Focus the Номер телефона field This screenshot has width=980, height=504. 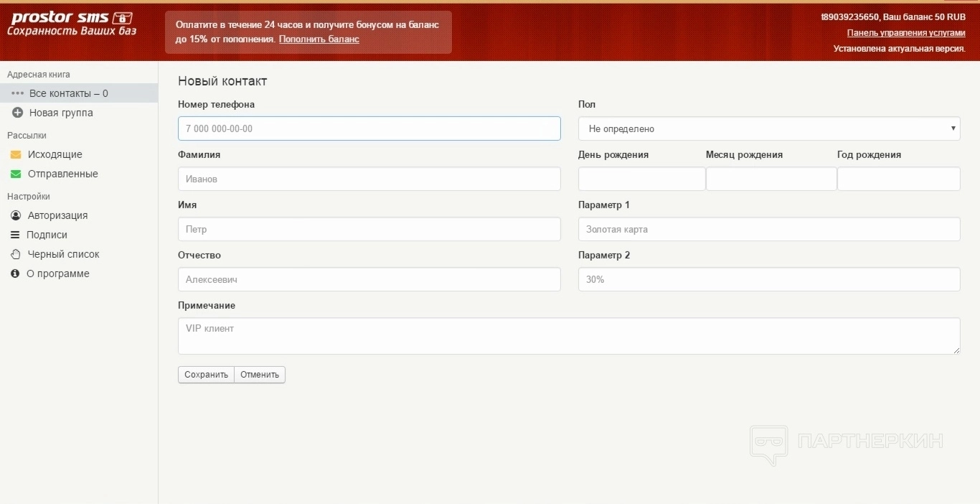(369, 129)
